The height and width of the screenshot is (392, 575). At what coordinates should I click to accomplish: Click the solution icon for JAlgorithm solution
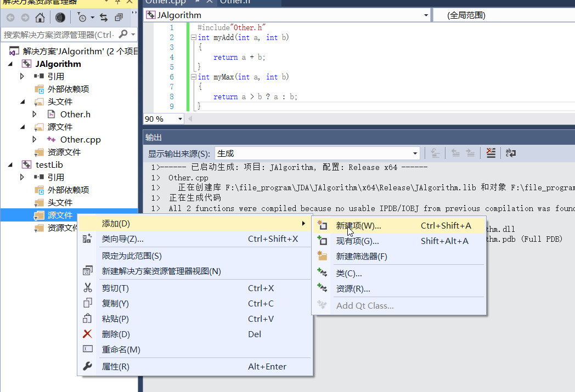(14, 52)
